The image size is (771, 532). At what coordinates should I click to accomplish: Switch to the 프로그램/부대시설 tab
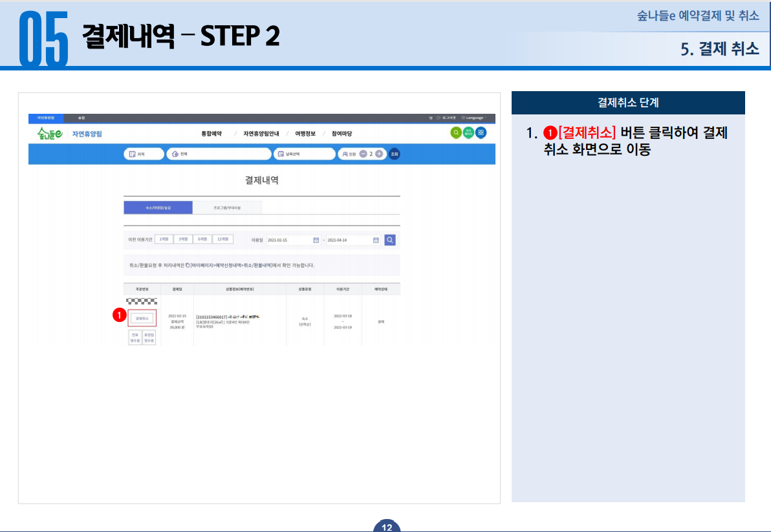[227, 207]
